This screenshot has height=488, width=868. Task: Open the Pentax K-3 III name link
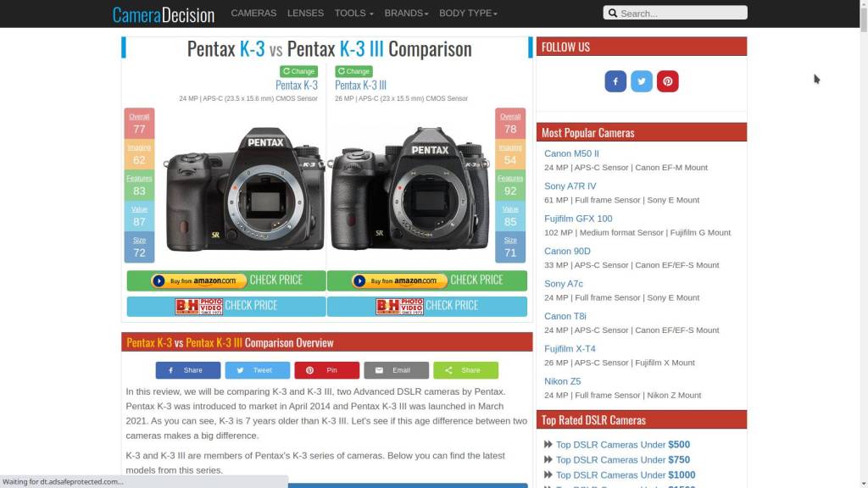[x=360, y=86]
